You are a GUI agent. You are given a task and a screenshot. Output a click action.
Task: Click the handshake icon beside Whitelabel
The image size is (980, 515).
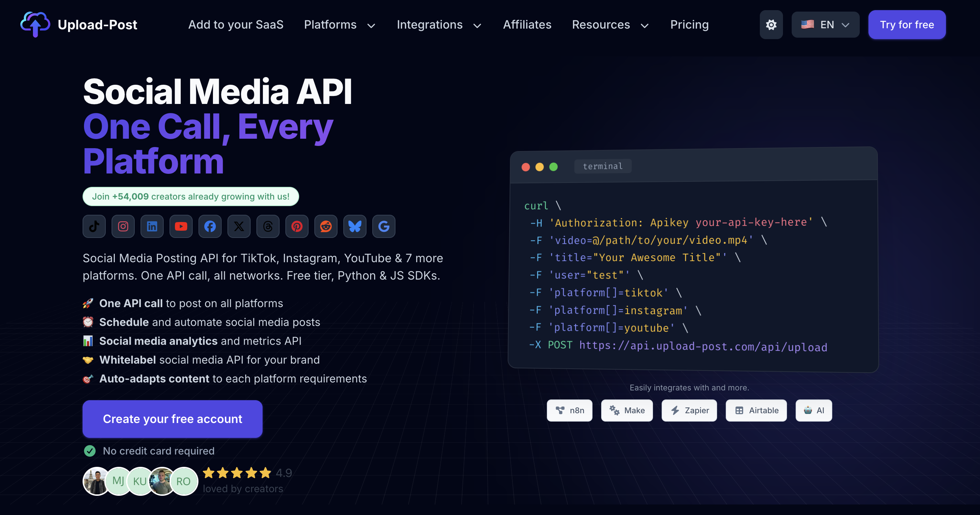point(88,360)
